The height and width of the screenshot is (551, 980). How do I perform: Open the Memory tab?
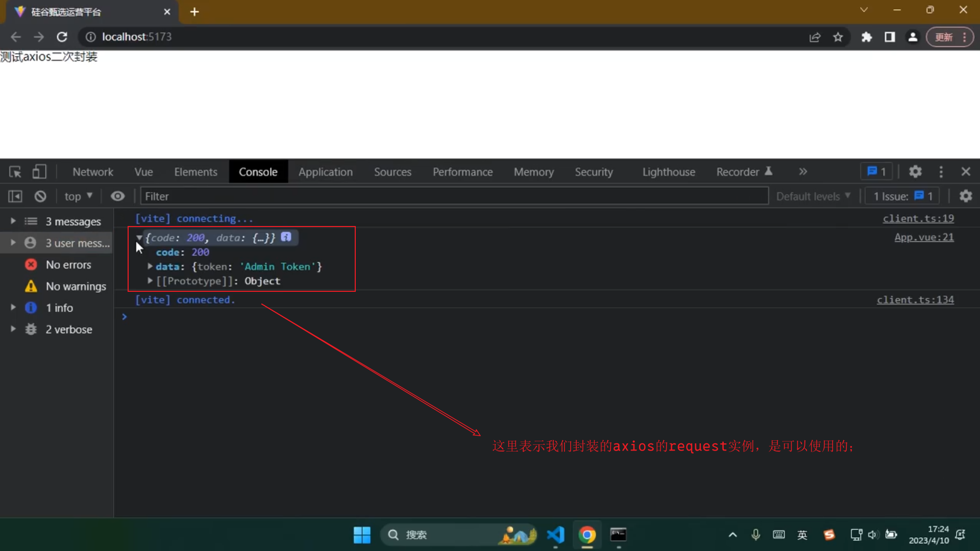click(x=534, y=172)
